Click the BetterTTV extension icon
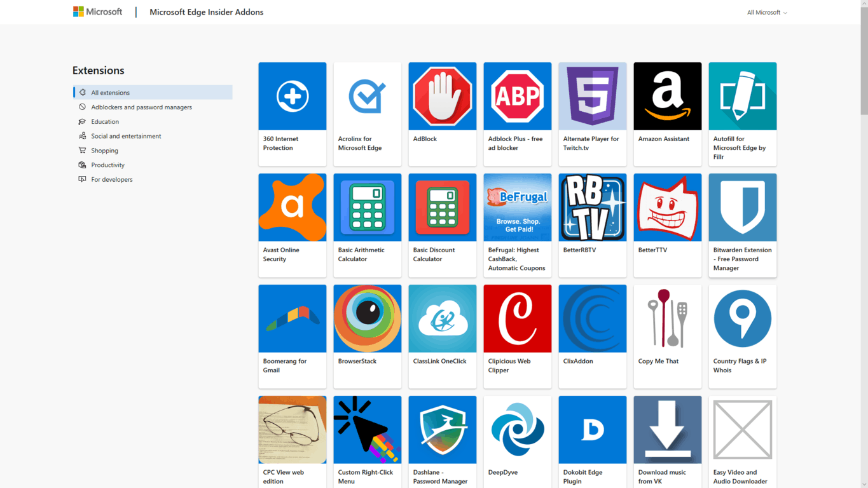 click(667, 208)
